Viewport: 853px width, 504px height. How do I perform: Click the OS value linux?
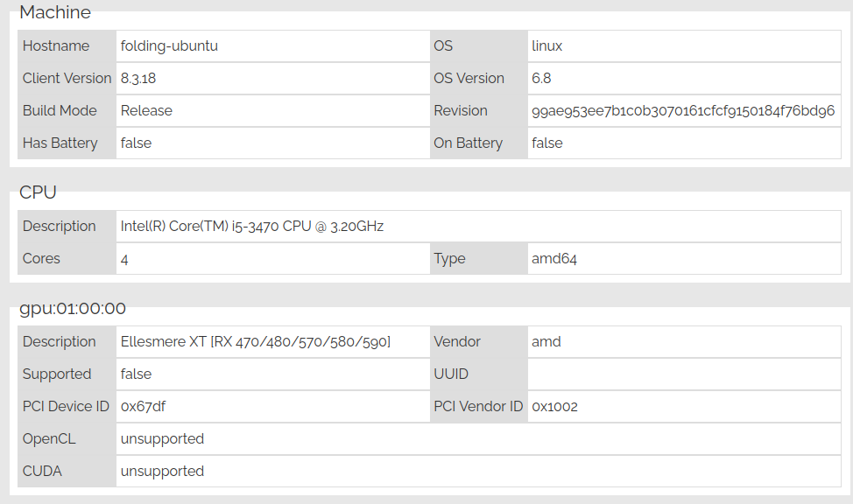546,46
